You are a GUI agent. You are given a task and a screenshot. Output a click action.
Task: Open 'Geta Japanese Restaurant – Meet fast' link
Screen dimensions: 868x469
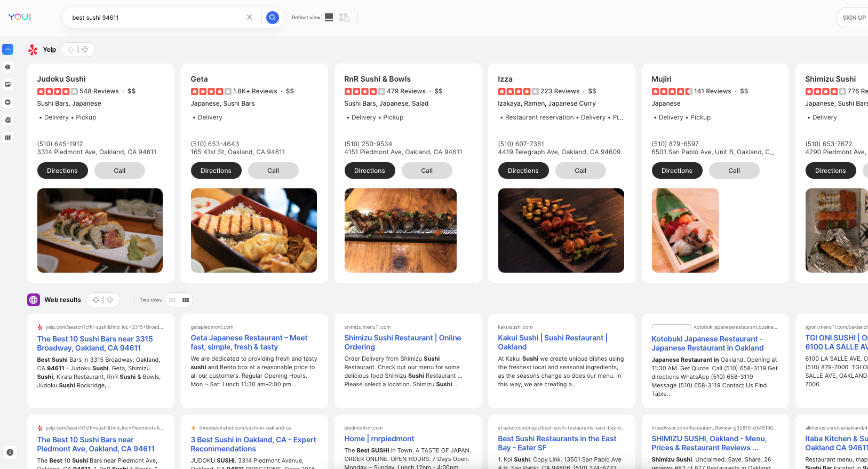(x=249, y=342)
